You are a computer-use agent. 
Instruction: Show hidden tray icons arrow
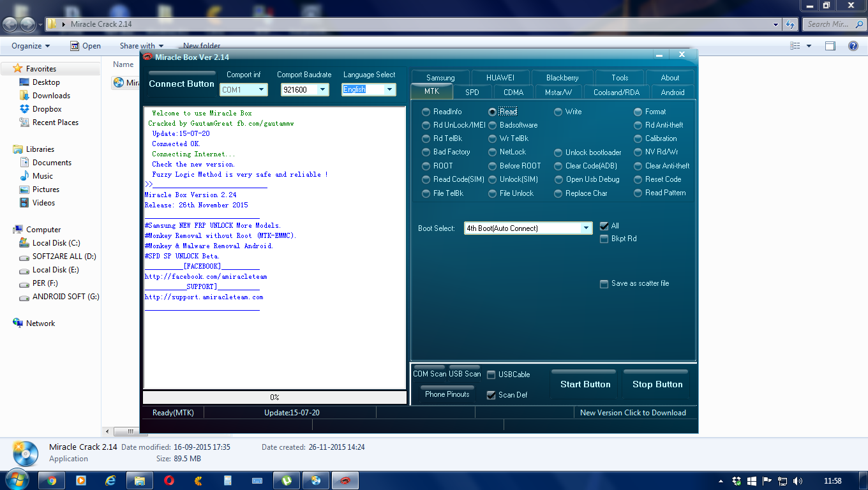point(721,481)
